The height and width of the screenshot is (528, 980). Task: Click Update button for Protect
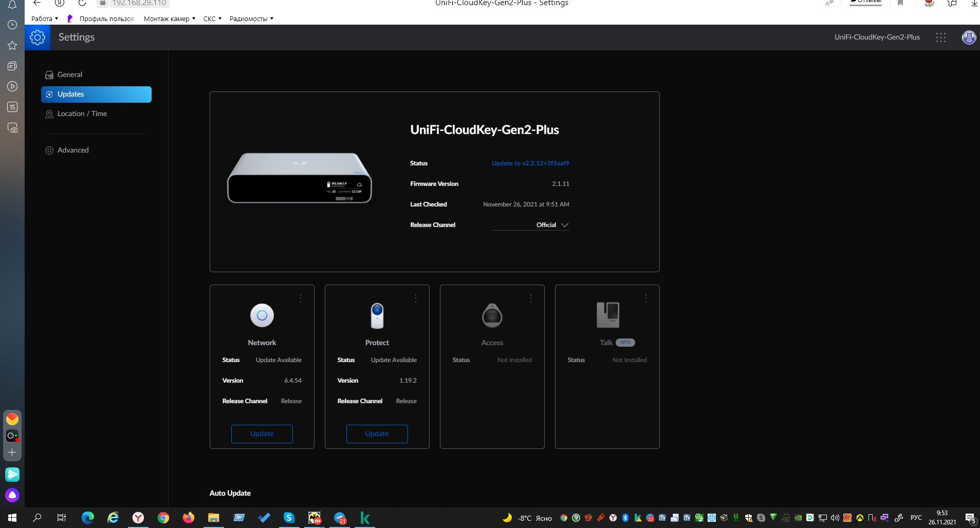pyautogui.click(x=377, y=434)
